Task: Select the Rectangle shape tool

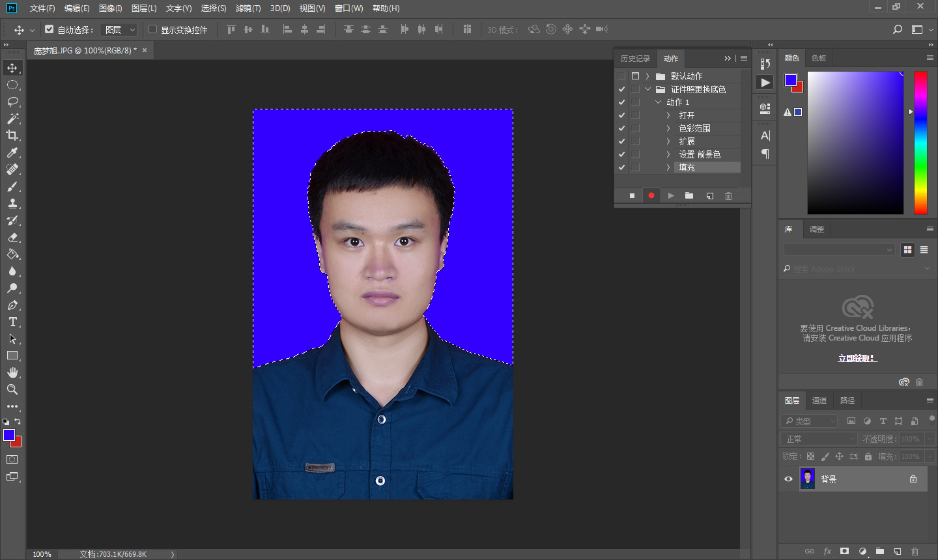Action: (x=12, y=356)
